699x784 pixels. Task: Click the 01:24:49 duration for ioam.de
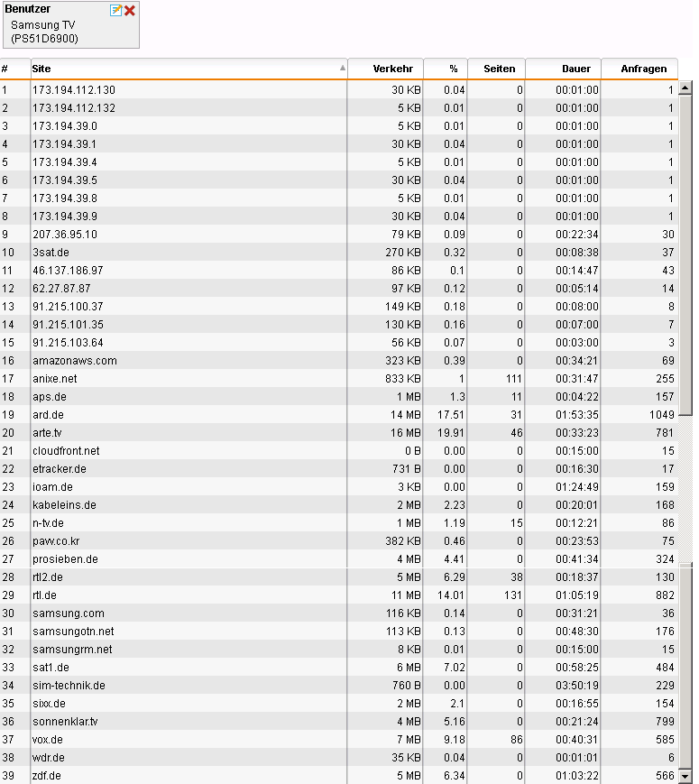[x=577, y=487]
